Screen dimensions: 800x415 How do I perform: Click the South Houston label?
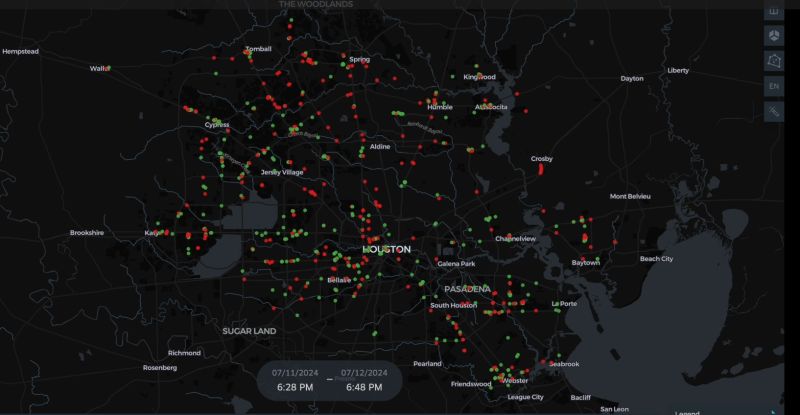(x=454, y=305)
